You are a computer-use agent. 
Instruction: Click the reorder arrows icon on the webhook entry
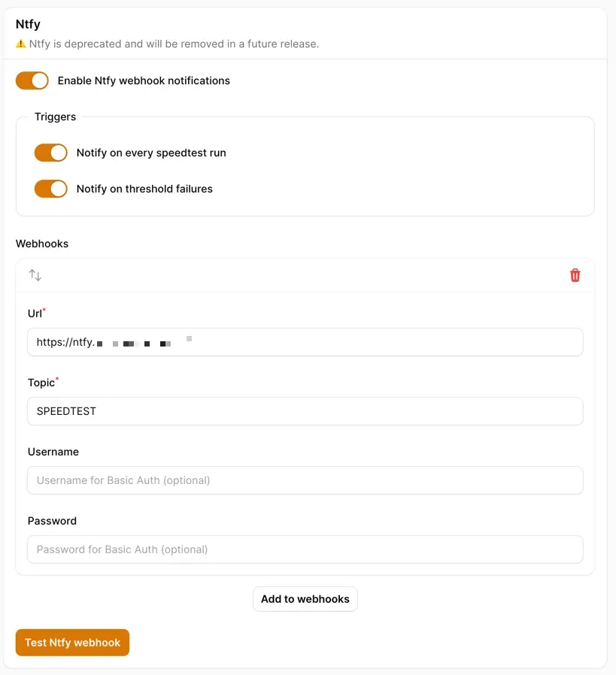pyautogui.click(x=35, y=275)
